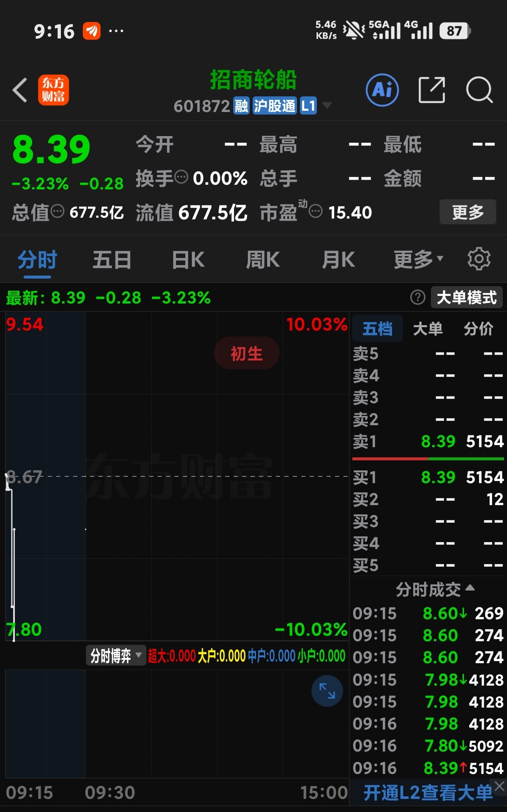Screen dimensions: 507x812
Task: Tap the 8.60 trade with 269
Action: [x=428, y=613]
